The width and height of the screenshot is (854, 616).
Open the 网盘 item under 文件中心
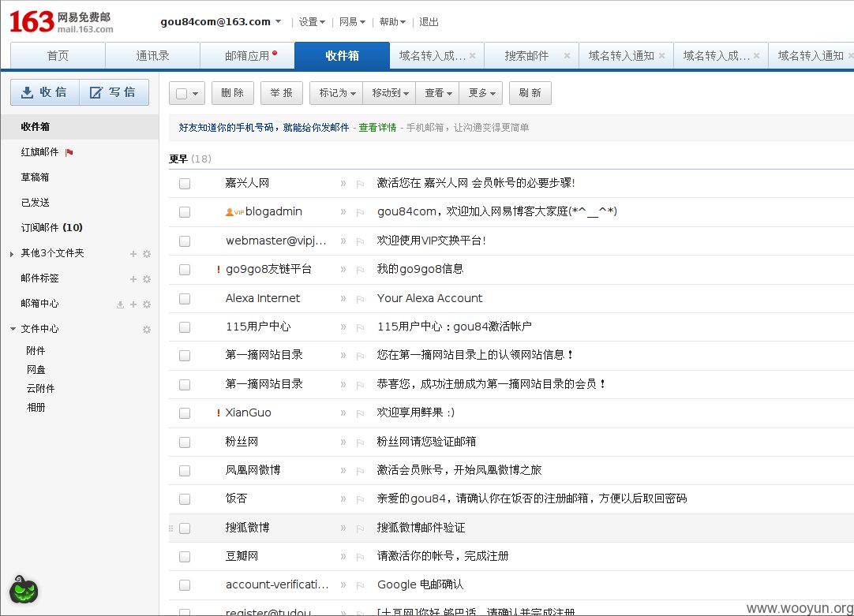[x=36, y=369]
